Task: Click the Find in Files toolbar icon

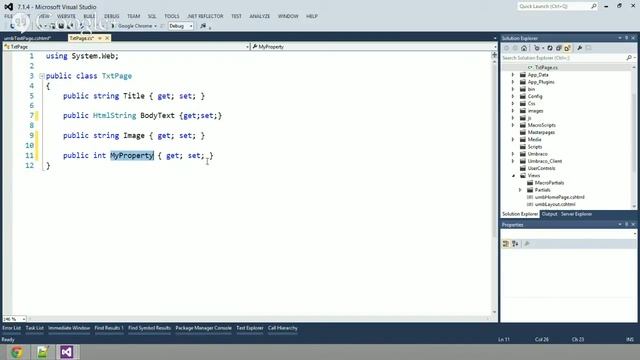Action: click(x=203, y=26)
